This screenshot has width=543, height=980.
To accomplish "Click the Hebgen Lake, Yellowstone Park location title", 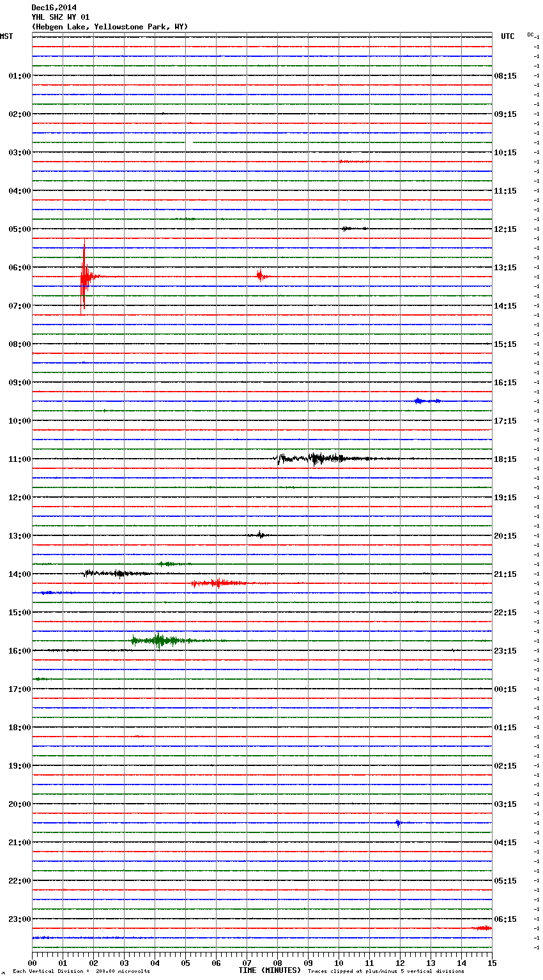I will tap(110, 27).
